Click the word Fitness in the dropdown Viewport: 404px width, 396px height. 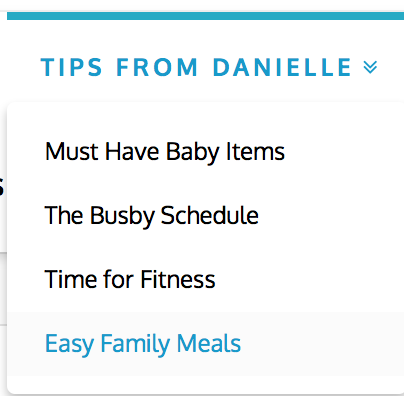178,279
